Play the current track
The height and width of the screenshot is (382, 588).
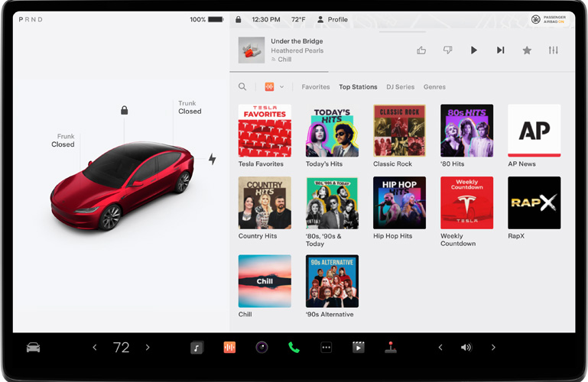pyautogui.click(x=474, y=50)
